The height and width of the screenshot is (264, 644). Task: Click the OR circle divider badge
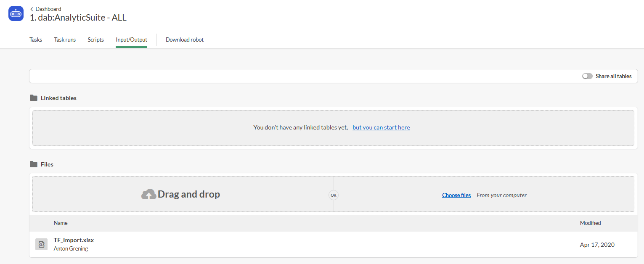pyautogui.click(x=334, y=195)
